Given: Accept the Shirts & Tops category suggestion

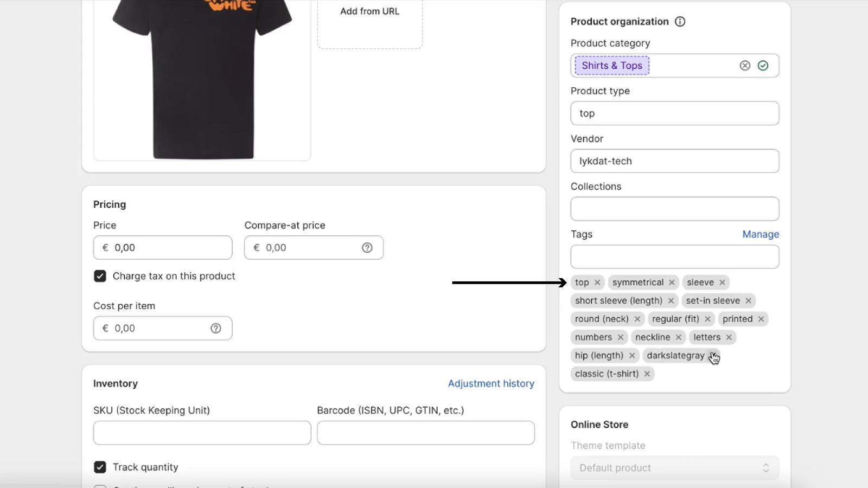Looking at the screenshot, I should (763, 66).
